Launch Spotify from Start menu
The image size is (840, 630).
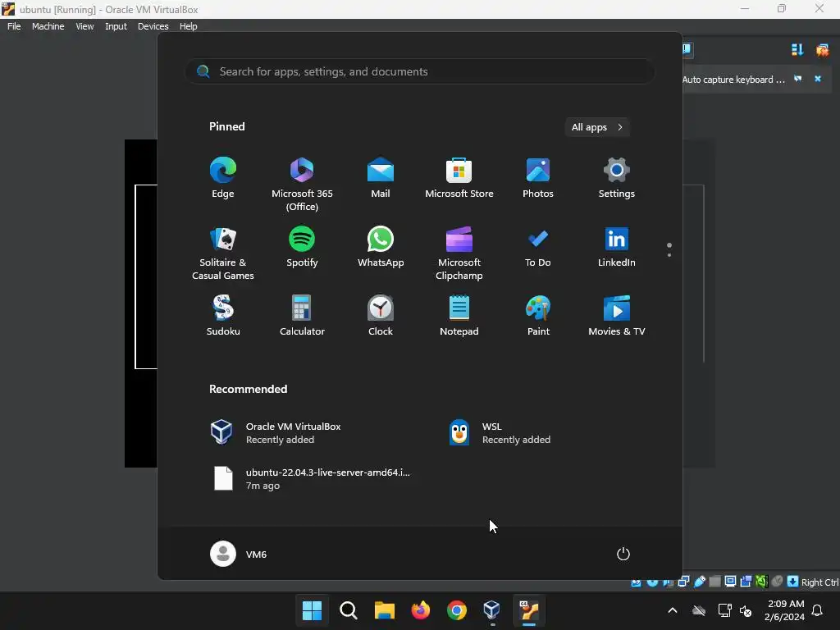[302, 247]
